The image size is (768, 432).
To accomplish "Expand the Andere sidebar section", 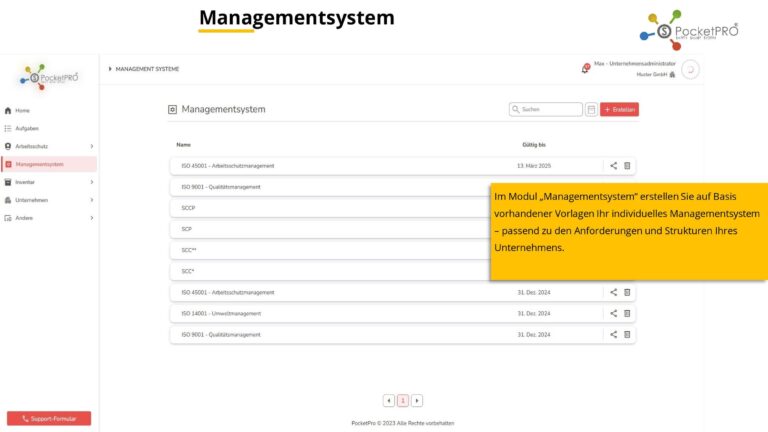I will point(91,218).
